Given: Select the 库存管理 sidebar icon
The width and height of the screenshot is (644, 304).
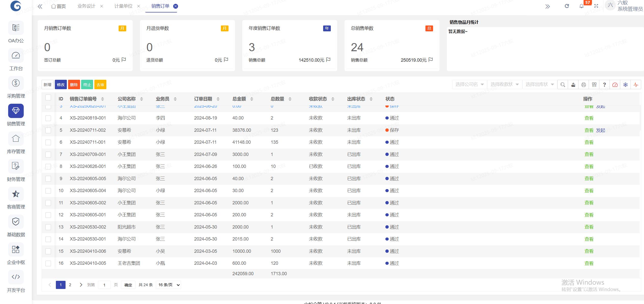Looking at the screenshot, I should point(16,139).
